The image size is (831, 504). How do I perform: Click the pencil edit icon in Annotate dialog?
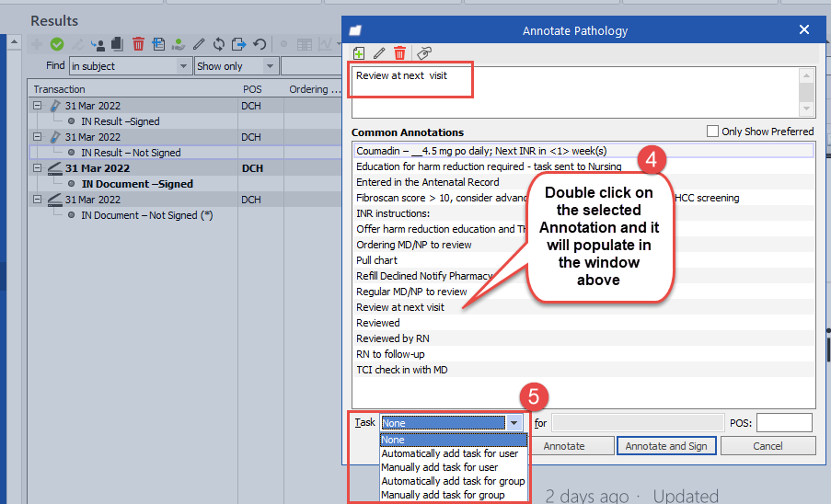click(x=379, y=54)
